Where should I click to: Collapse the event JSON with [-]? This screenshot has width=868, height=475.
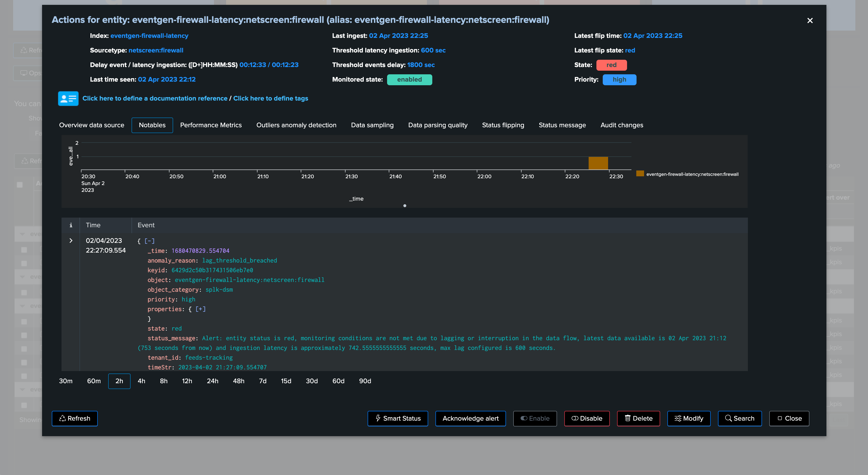(x=149, y=241)
